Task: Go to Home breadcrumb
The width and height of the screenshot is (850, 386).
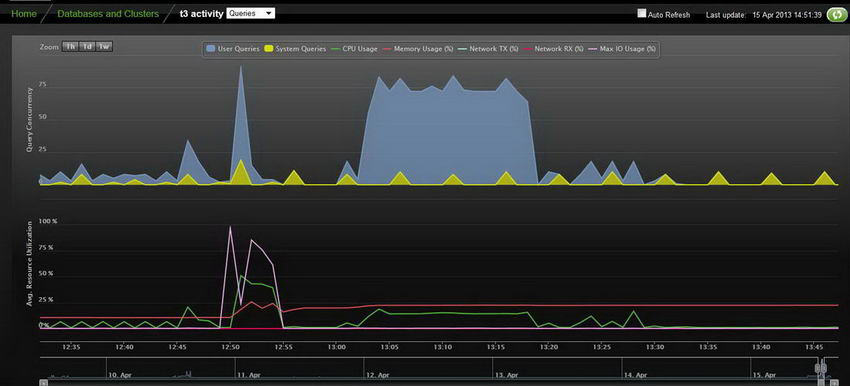Action: tap(24, 14)
